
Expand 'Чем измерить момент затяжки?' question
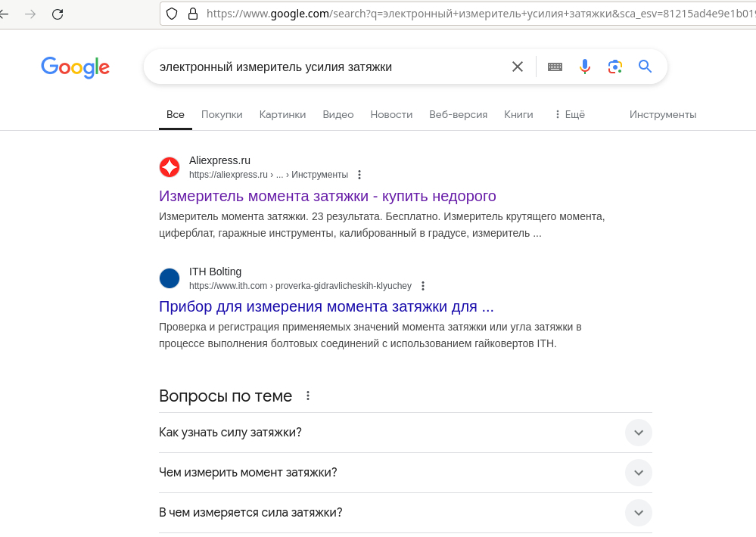(638, 473)
